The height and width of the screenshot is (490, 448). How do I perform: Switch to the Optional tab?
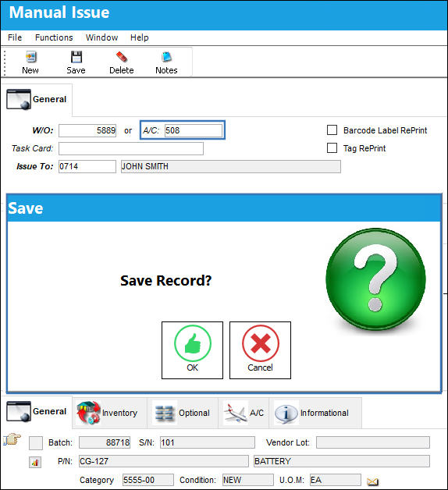click(183, 413)
